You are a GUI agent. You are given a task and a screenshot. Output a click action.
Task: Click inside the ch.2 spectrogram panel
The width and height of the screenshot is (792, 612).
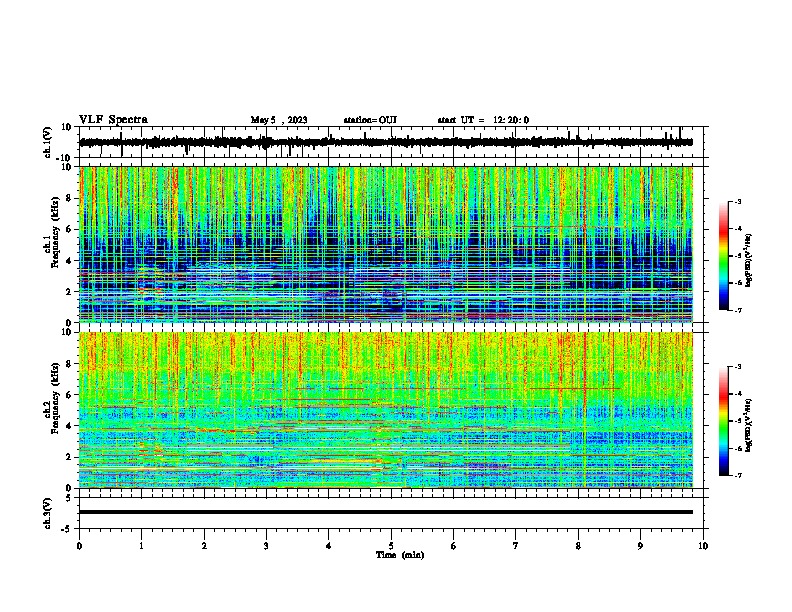pyautogui.click(x=386, y=410)
